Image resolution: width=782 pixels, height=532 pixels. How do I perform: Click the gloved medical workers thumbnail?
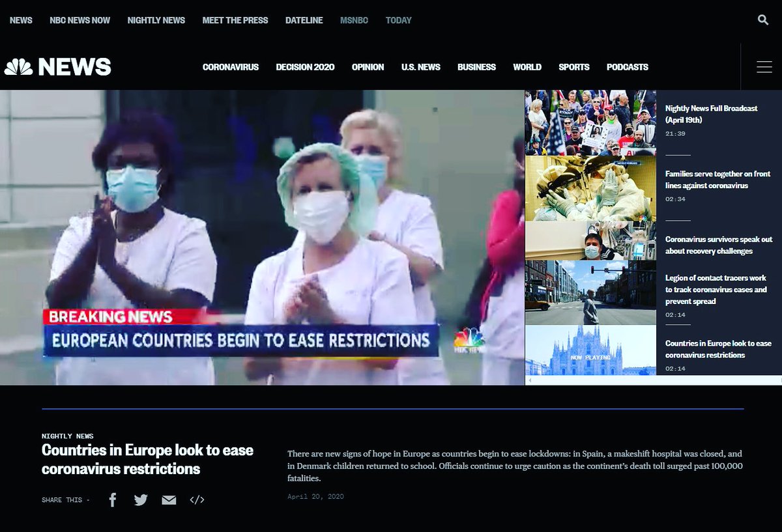590,188
